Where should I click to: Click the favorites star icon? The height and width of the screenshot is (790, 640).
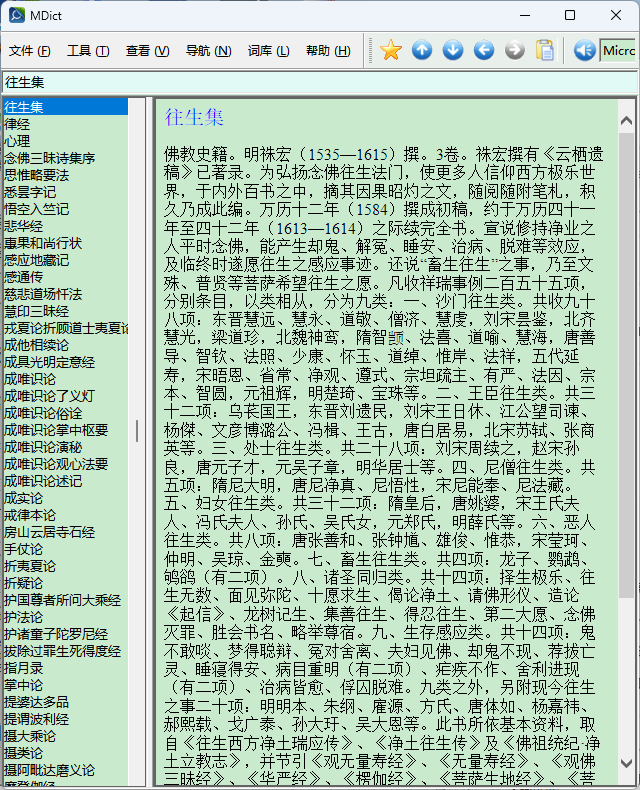click(x=390, y=51)
